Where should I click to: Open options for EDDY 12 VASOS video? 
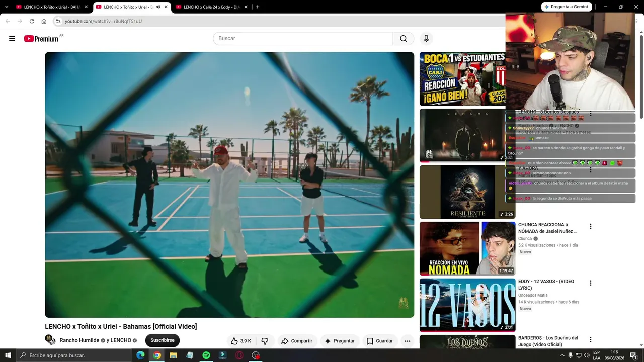tap(591, 283)
